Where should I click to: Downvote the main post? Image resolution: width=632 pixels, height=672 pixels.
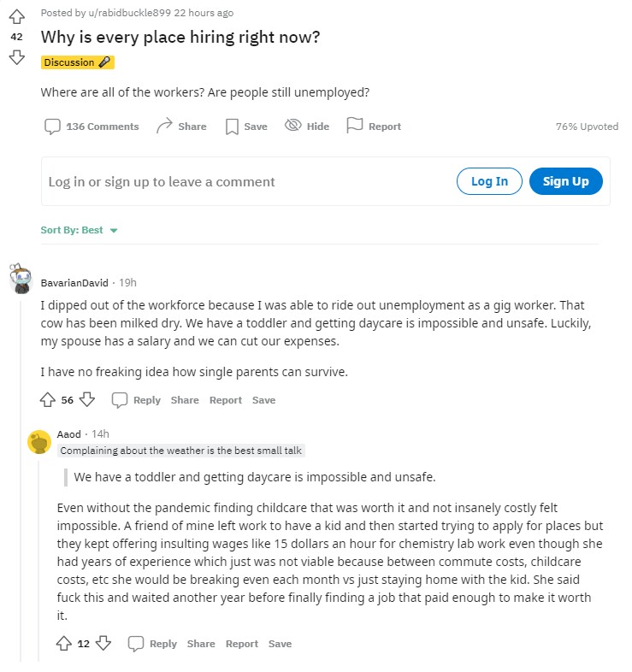[x=16, y=57]
